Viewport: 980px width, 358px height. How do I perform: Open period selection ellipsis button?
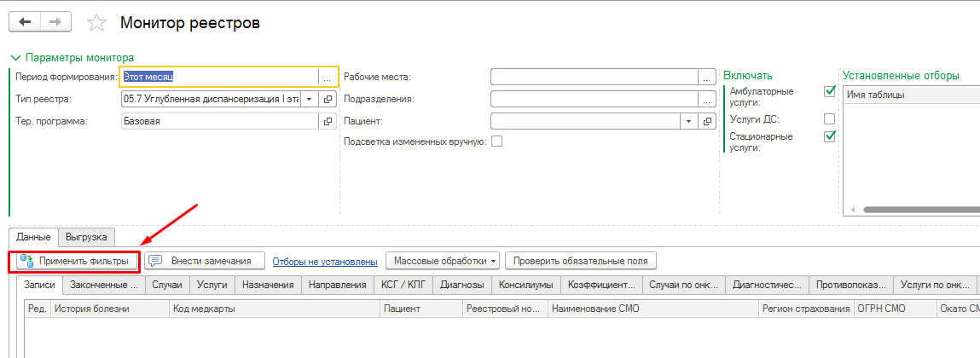click(327, 77)
